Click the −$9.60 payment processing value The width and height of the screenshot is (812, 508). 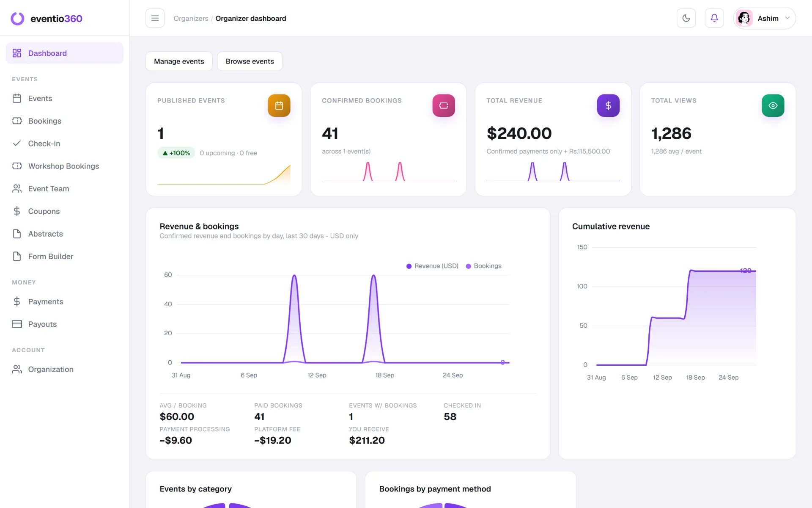(x=176, y=440)
